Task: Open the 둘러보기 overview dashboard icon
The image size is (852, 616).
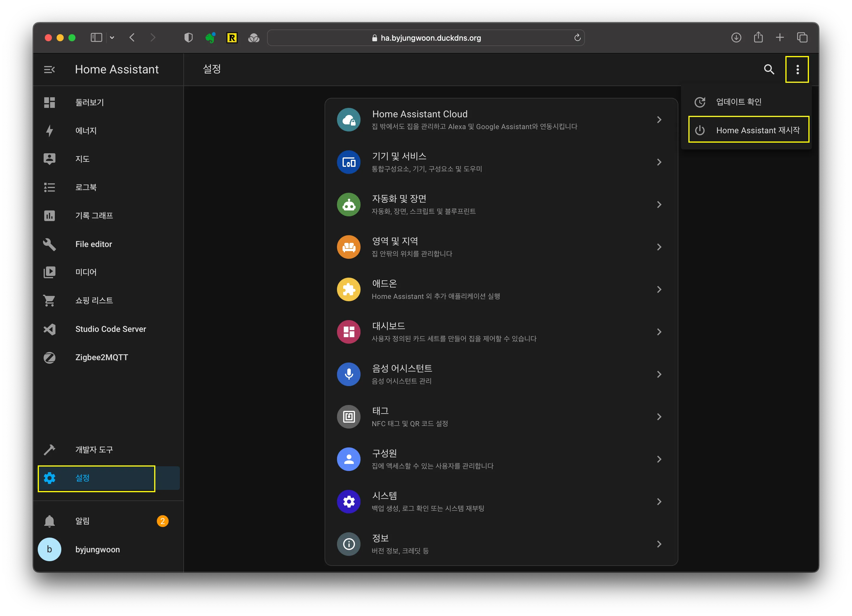Action: coord(49,102)
